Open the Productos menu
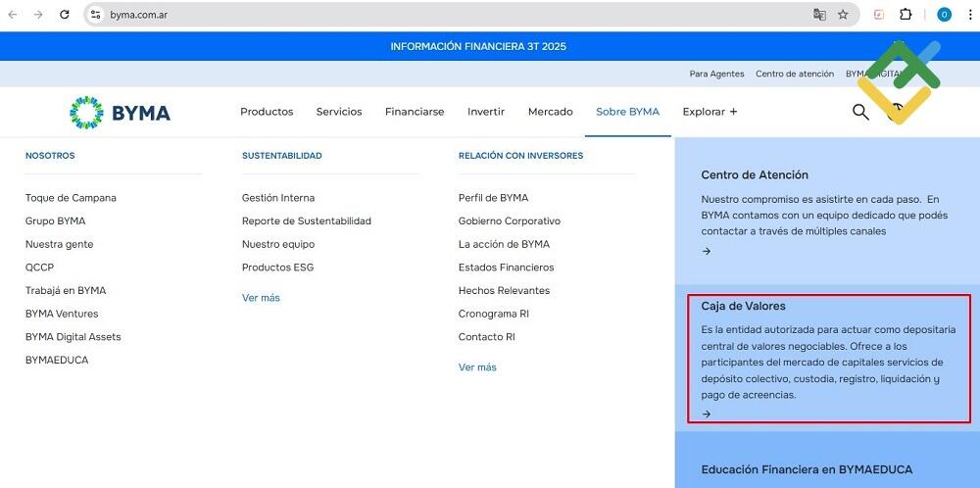 (x=267, y=112)
